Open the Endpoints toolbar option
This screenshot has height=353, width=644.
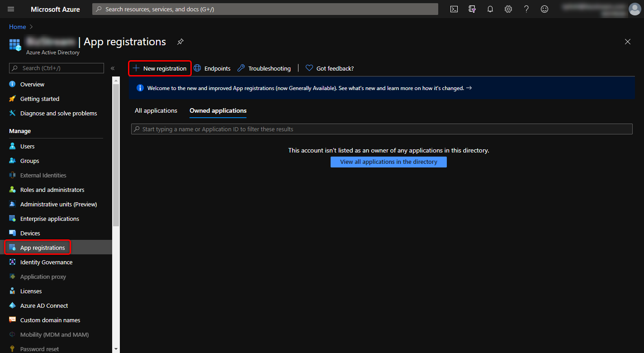[x=212, y=68]
